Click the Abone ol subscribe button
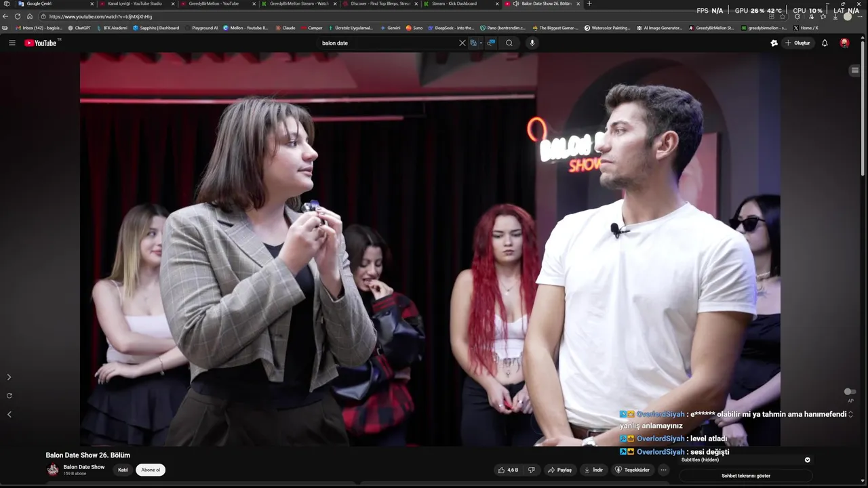The height and width of the screenshot is (488, 868). [x=151, y=470]
